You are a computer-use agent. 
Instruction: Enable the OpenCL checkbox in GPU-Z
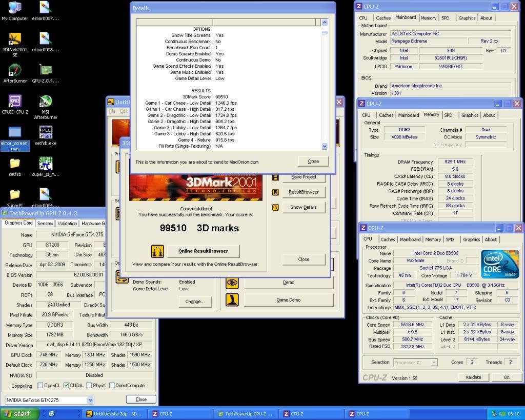41,386
